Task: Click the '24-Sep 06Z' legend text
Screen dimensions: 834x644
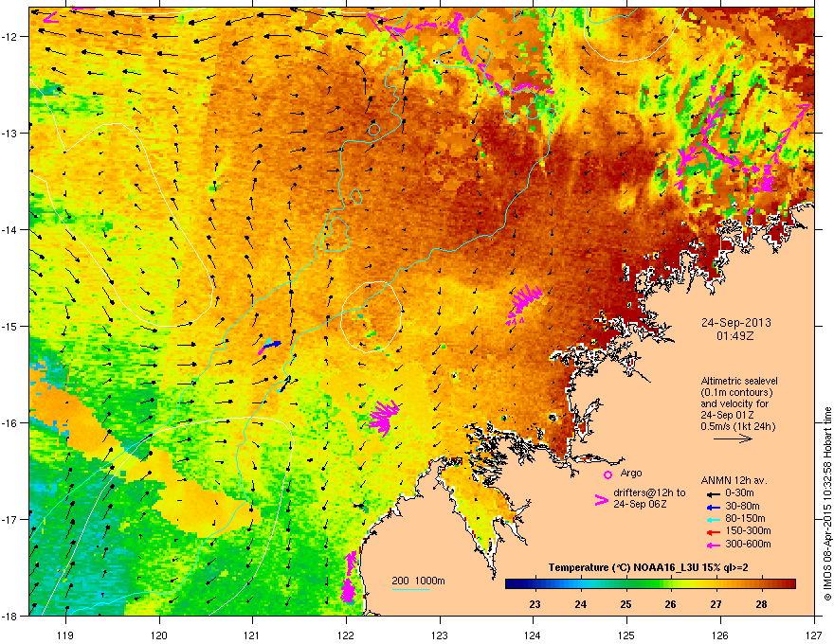Action: [640, 504]
